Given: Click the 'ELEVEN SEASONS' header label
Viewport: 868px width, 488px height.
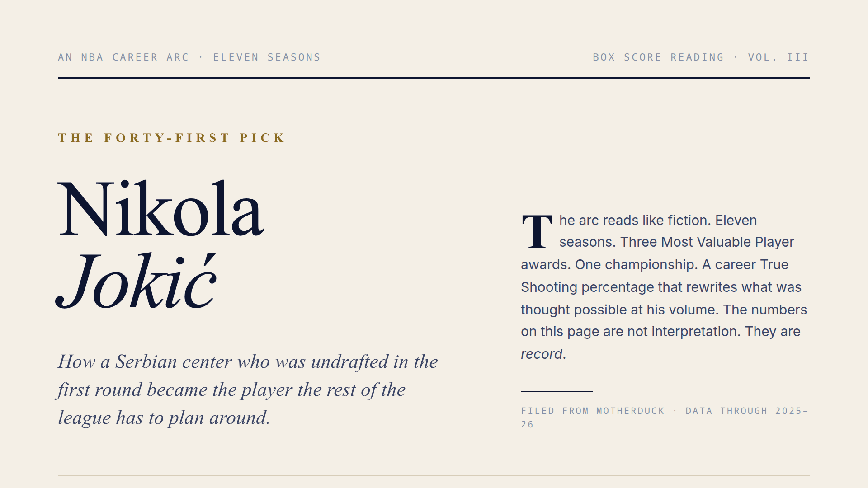Looking at the screenshot, I should [x=267, y=57].
